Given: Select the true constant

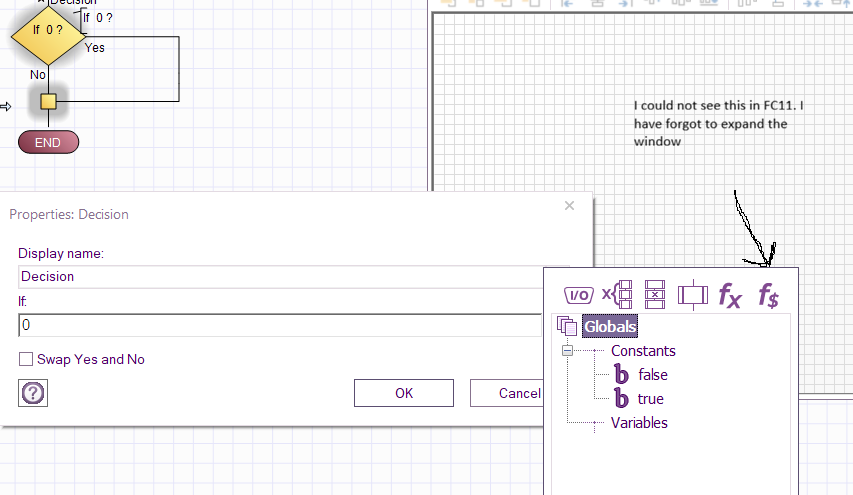Looking at the screenshot, I should coord(650,399).
